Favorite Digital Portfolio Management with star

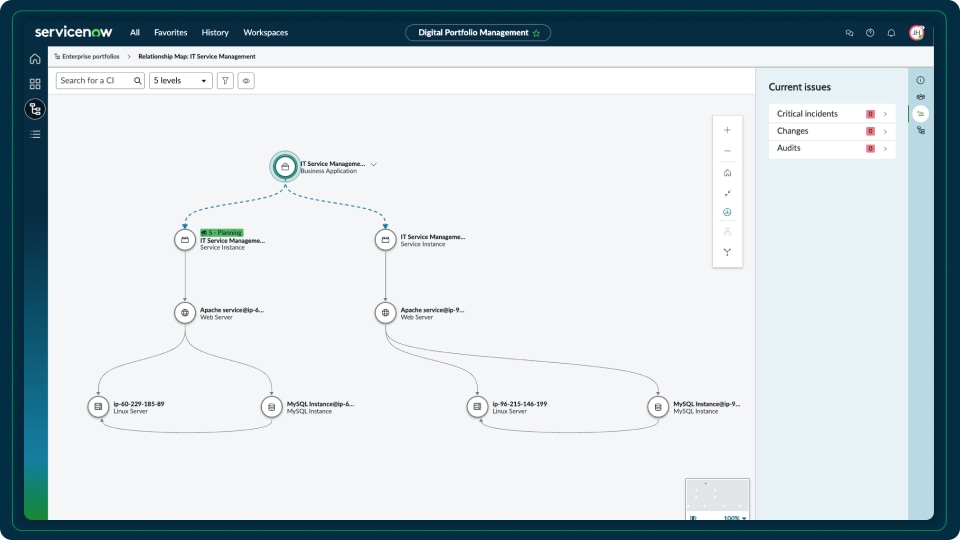point(536,33)
